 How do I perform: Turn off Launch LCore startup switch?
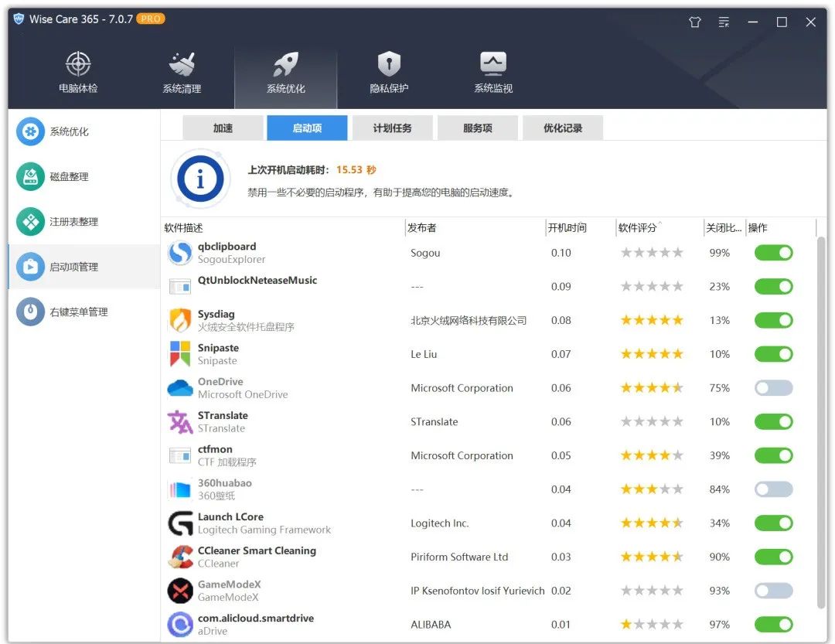pyautogui.click(x=773, y=523)
